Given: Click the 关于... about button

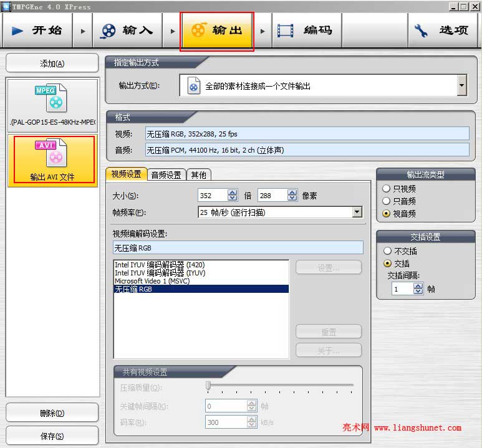Looking at the screenshot, I should (x=329, y=350).
